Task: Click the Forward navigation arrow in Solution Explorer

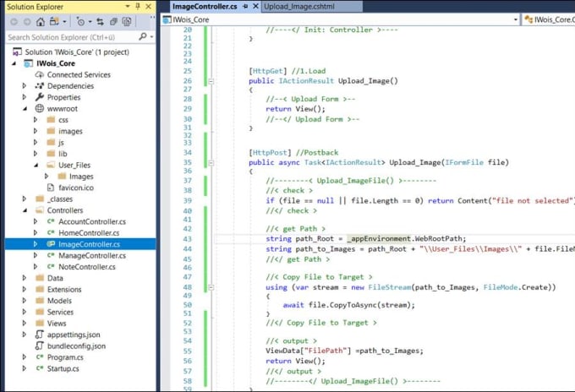Action: (x=27, y=22)
